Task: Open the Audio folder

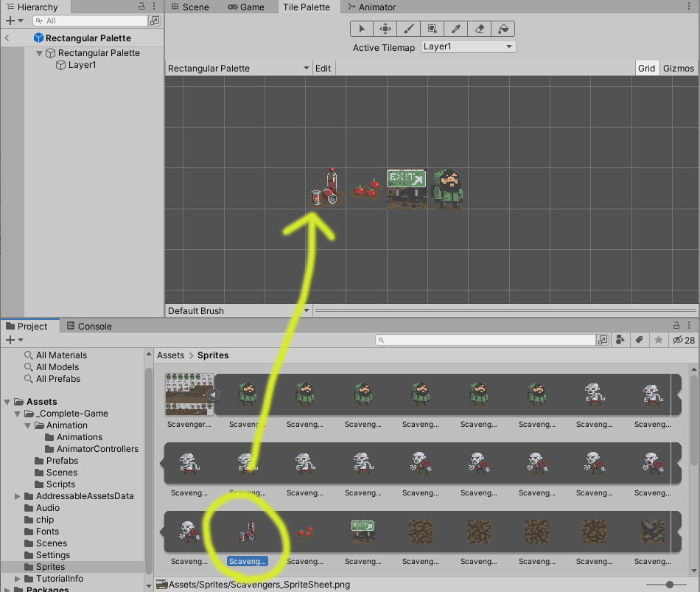Action: point(48,508)
